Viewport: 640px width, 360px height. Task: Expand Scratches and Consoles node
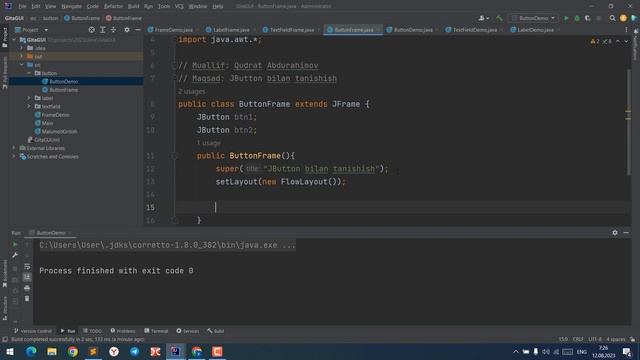point(14,156)
